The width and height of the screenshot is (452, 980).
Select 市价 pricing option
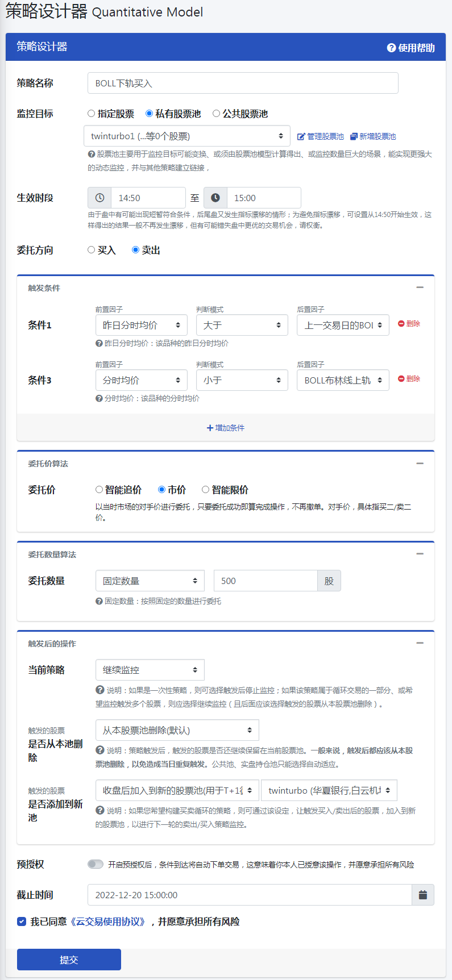tap(161, 490)
